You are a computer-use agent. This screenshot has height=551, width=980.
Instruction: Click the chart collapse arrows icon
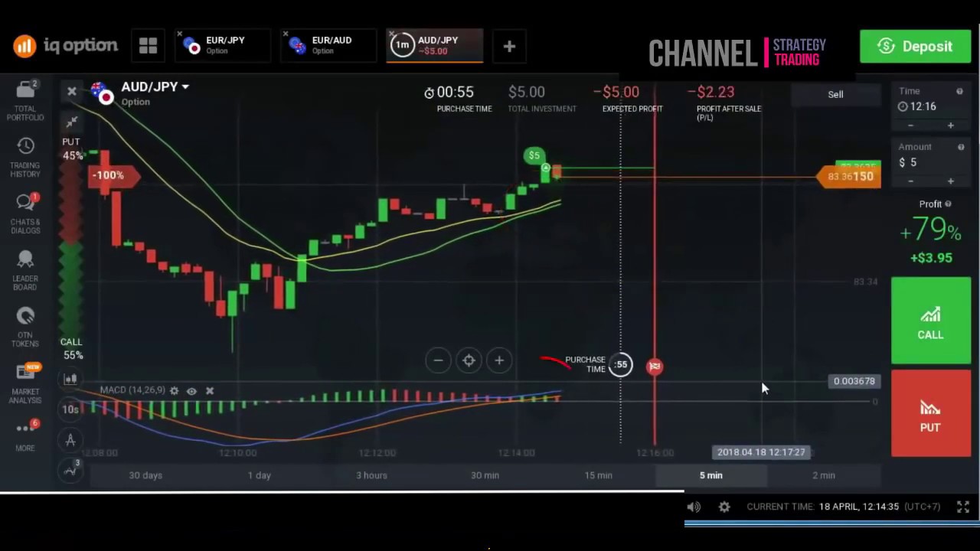71,122
